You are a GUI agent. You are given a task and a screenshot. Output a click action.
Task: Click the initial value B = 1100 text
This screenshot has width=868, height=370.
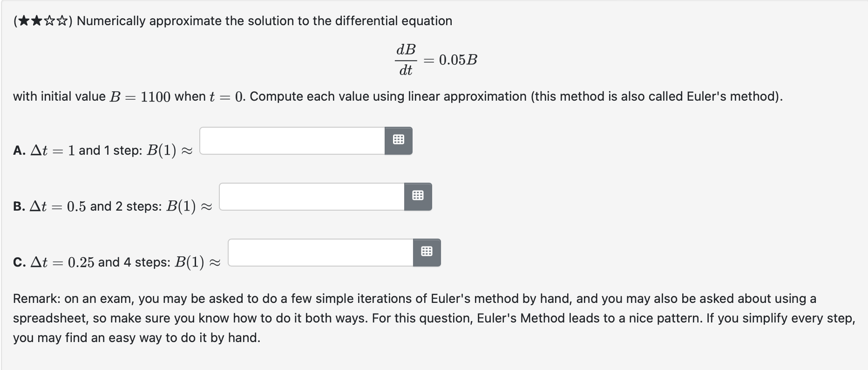[x=139, y=96]
